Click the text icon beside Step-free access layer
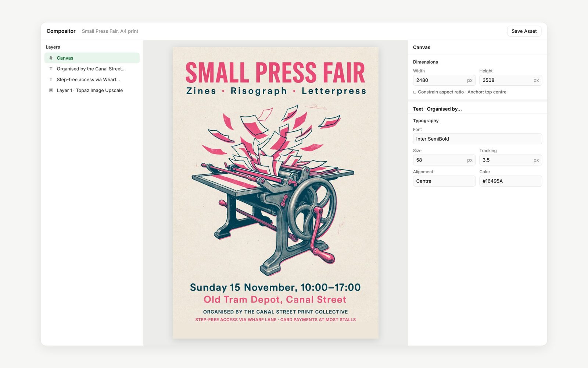Screen dimensions: 588x368 pyautogui.click(x=51, y=79)
